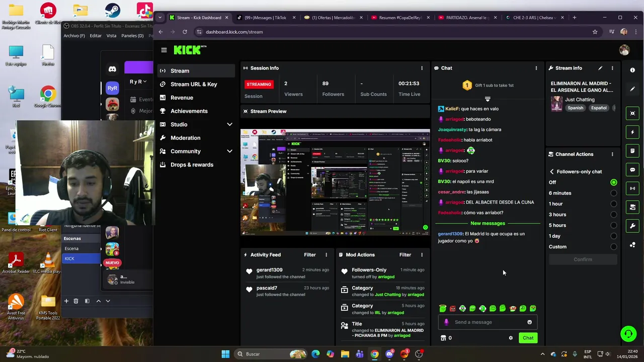Click the Spanish language tag
Viewport: 644px width, 362px height.
pyautogui.click(x=575, y=108)
